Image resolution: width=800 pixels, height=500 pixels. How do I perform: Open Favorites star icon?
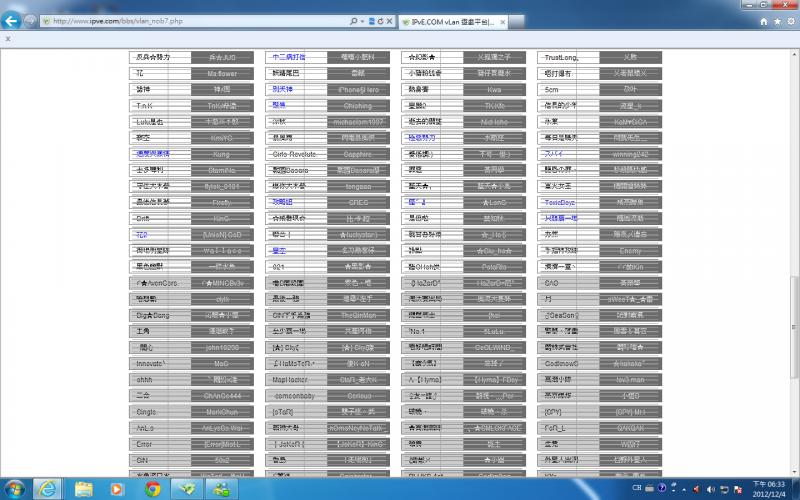pyautogui.click(x=777, y=21)
